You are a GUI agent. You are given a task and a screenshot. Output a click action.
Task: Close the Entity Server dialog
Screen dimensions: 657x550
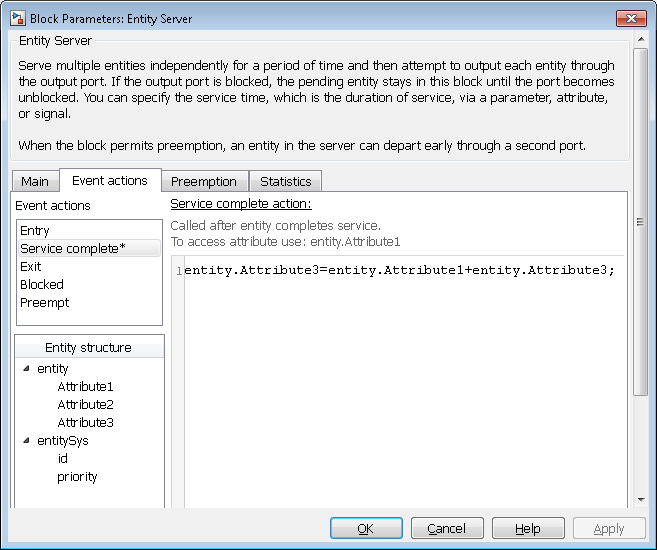(x=630, y=18)
